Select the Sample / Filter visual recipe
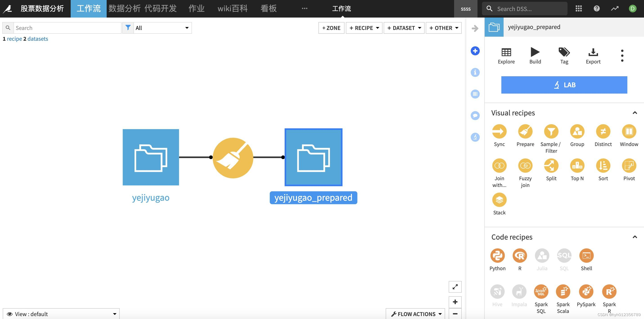 tap(551, 132)
